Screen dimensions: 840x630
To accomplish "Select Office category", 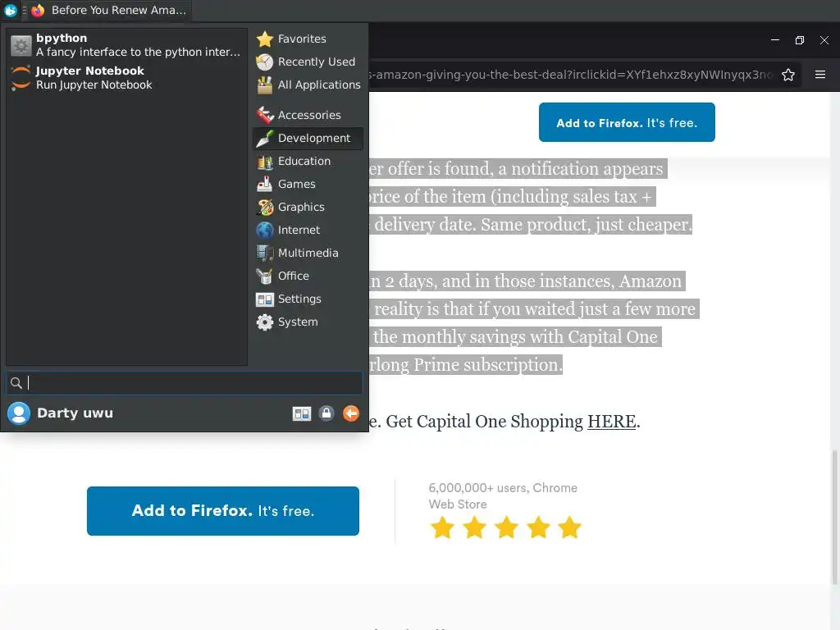I will pyautogui.click(x=308, y=276).
